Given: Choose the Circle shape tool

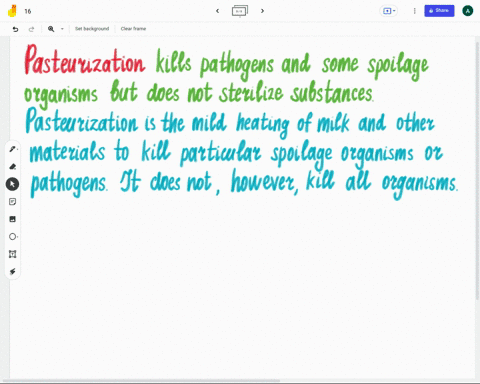Looking at the screenshot, I should [x=13, y=237].
